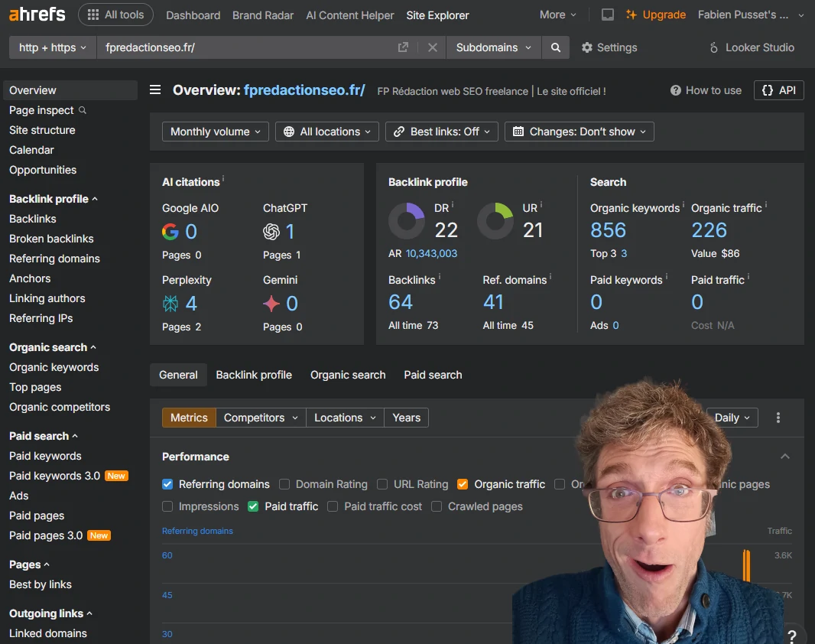
Task: Toggle the Paid traffic checkbox
Action: click(253, 506)
